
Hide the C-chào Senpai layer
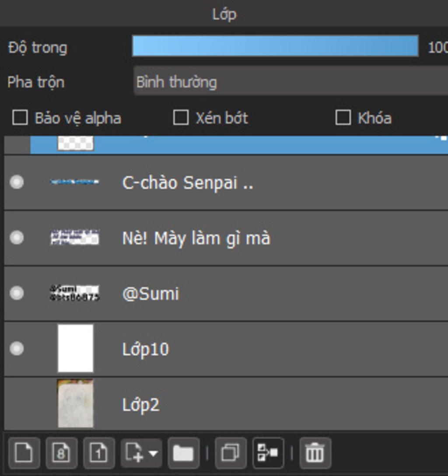pyautogui.click(x=17, y=182)
